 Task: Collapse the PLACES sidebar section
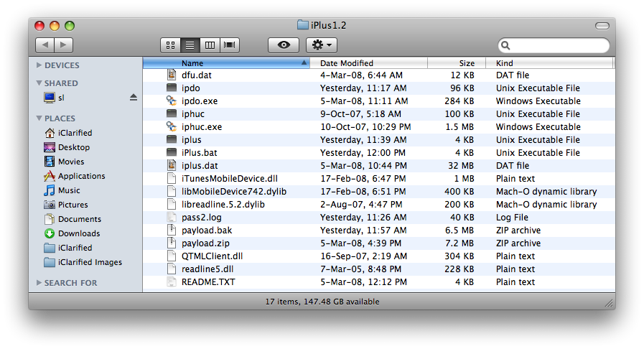point(39,118)
